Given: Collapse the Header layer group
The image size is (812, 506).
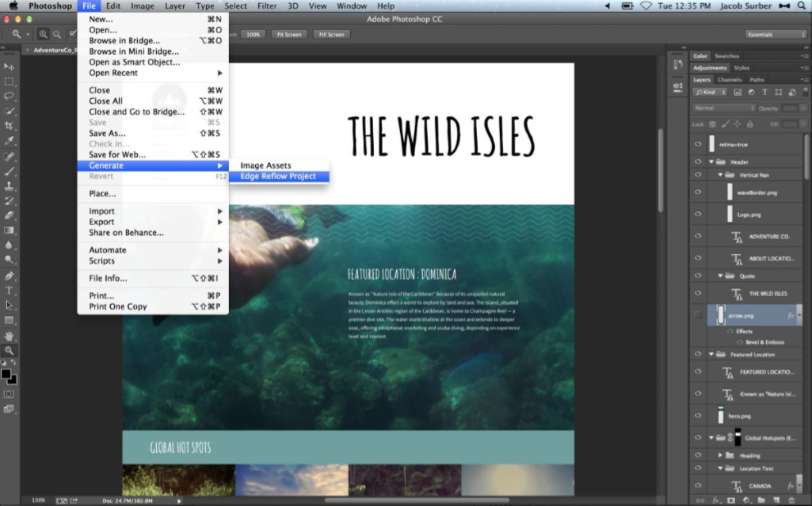Looking at the screenshot, I should tap(711, 162).
